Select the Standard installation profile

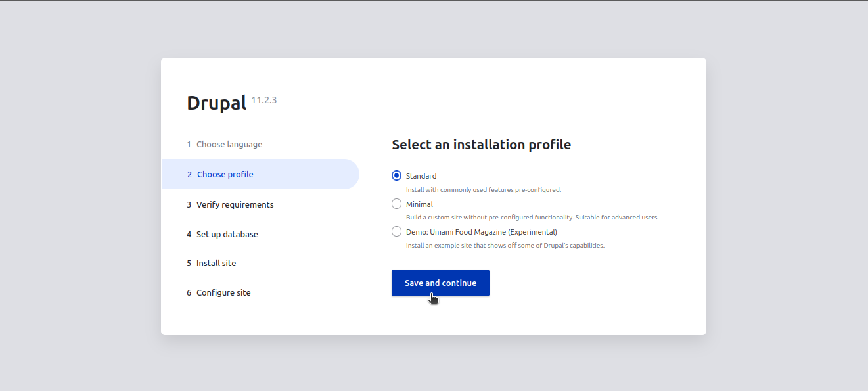[x=396, y=175]
